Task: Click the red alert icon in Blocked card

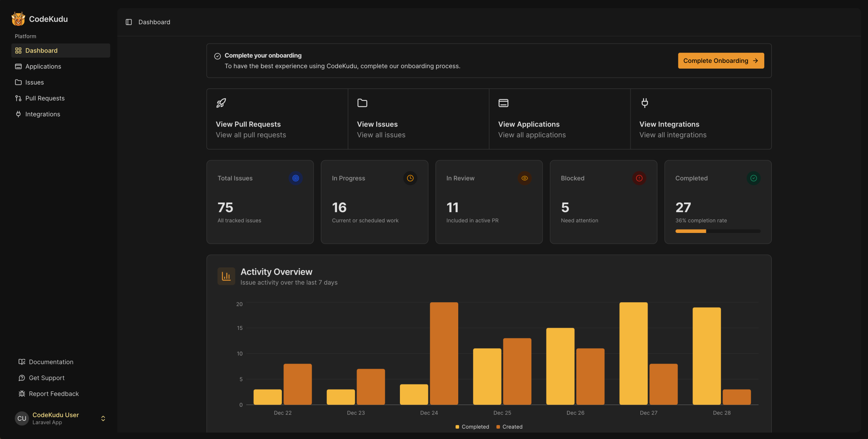Action: (639, 178)
